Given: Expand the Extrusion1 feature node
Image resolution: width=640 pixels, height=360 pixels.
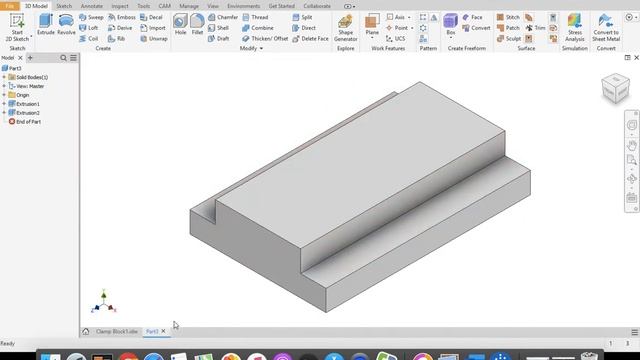Looking at the screenshot, I should pyautogui.click(x=4, y=104).
